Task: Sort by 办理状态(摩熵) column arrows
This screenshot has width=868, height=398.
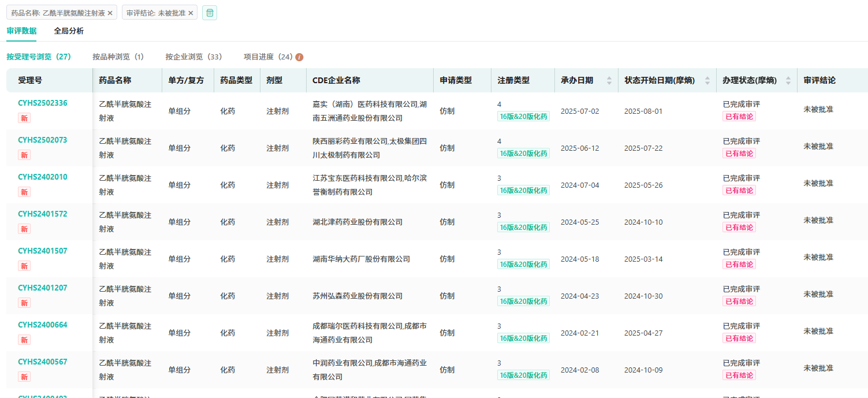Action: pyautogui.click(x=788, y=81)
